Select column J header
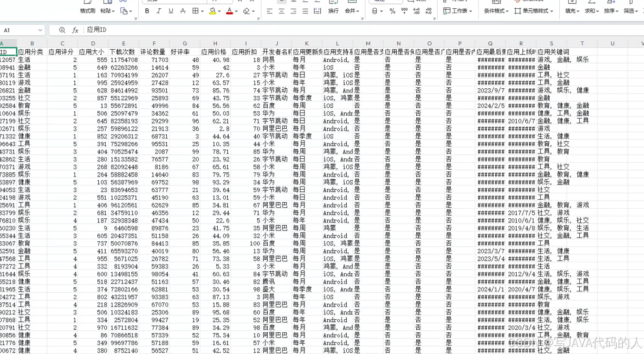The image size is (644, 354). [x=276, y=43]
